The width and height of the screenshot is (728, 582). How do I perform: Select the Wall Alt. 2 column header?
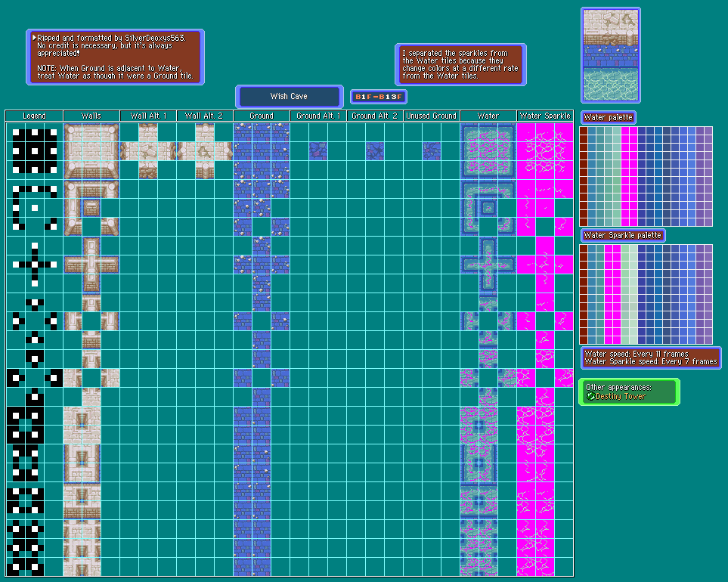pos(205,116)
